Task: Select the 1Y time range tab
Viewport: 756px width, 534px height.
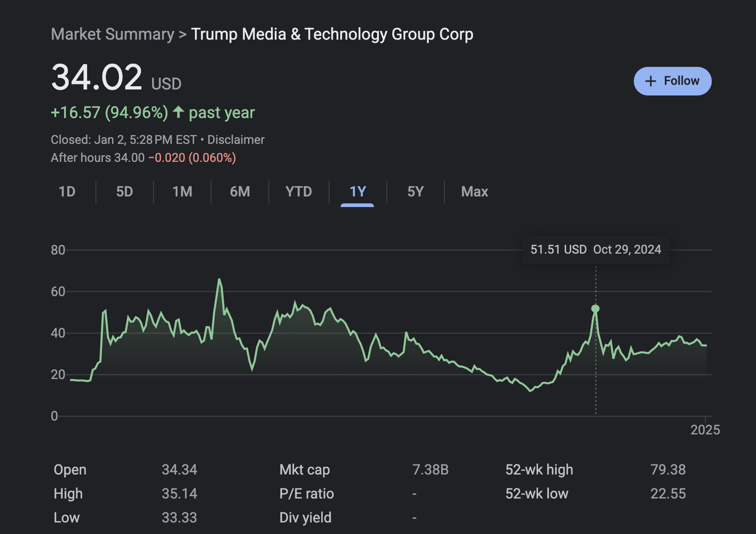Action: point(358,191)
